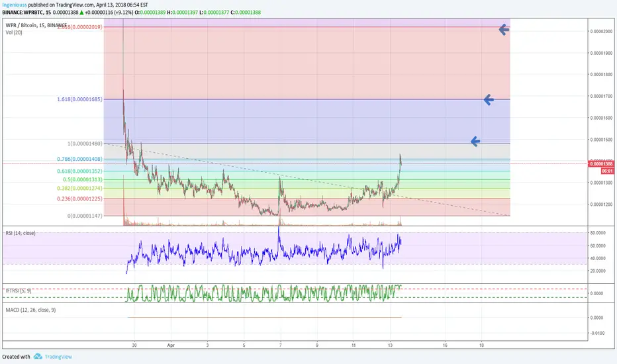Open the TradingView link in footer
Image resolution: width=617 pixels, height=364 pixels.
58,357
